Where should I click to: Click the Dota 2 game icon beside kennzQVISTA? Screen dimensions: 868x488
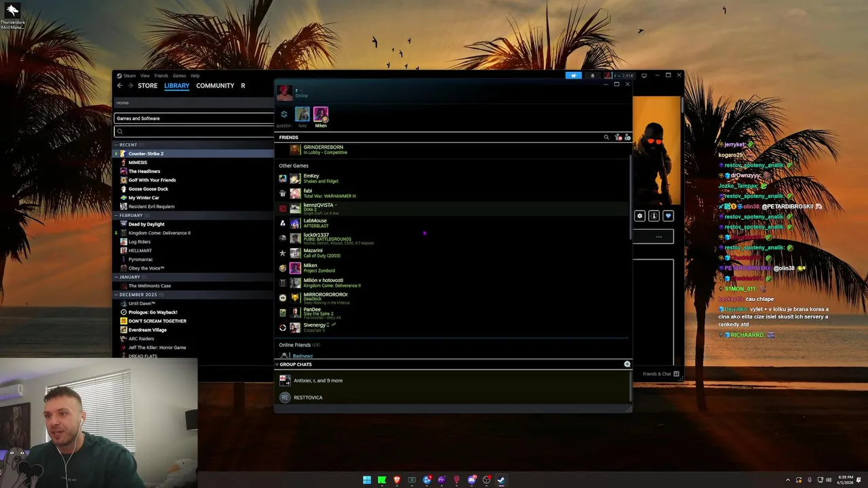283,208
